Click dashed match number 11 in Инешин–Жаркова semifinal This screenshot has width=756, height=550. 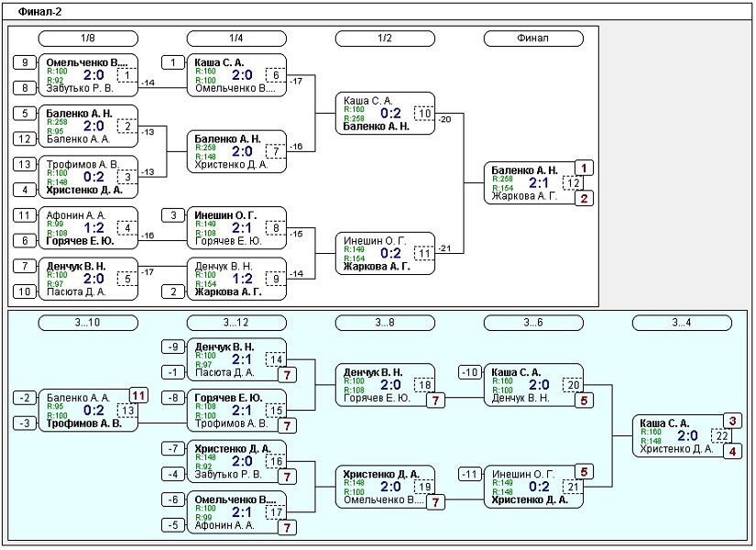[424, 253]
